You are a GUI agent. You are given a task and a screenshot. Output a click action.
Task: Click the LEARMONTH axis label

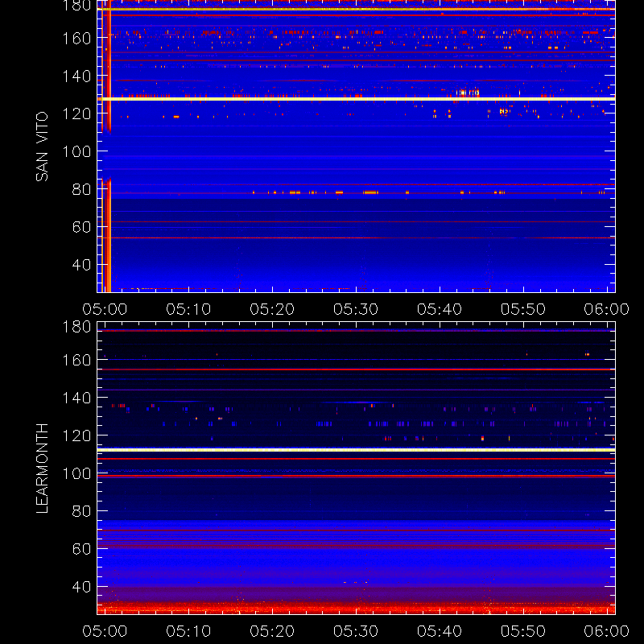[42, 469]
